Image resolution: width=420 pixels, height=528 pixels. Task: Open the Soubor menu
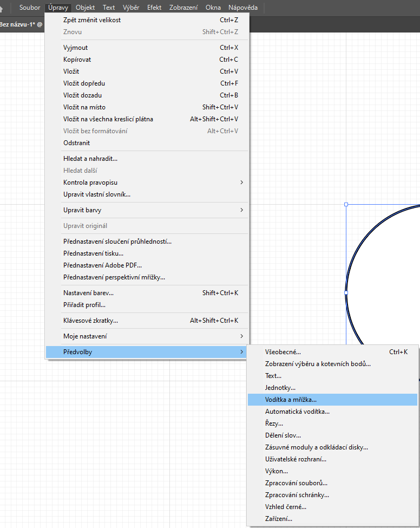30,8
